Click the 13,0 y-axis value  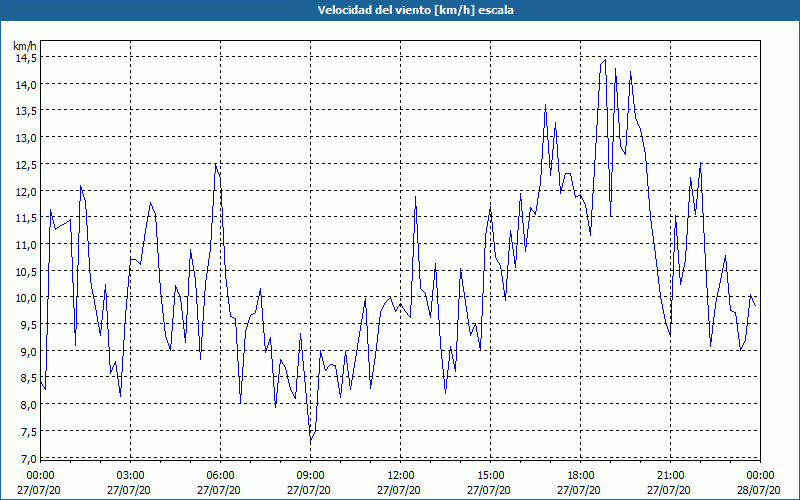pyautogui.click(x=26, y=138)
